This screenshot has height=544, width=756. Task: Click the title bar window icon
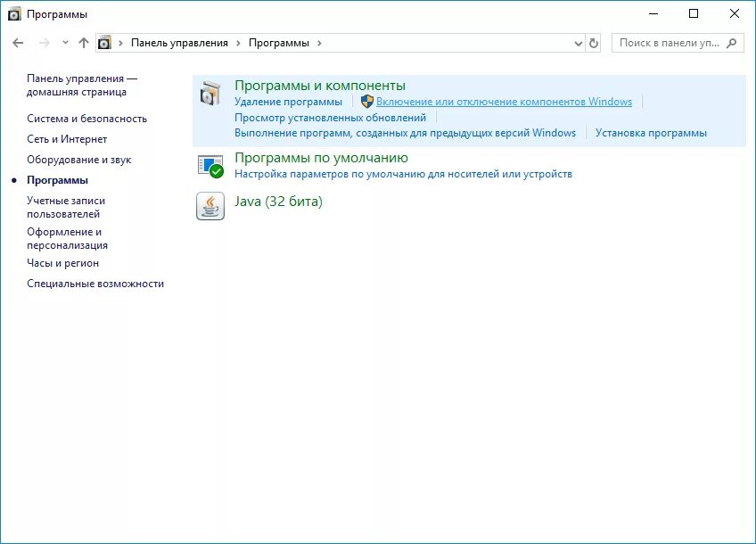(14, 14)
